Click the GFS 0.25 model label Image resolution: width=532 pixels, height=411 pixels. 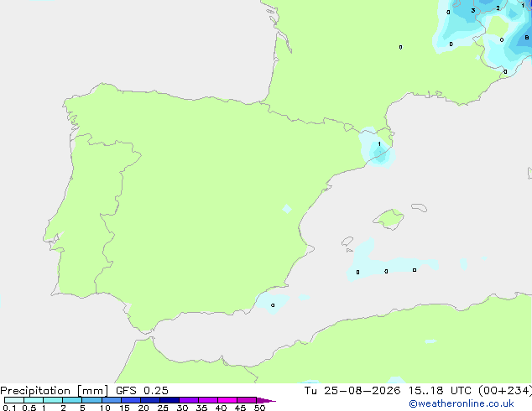(142, 391)
